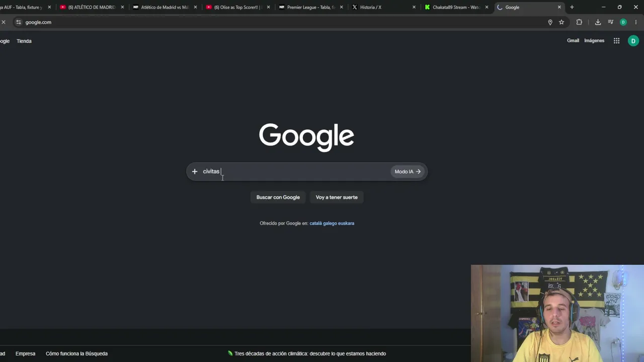The image size is (644, 362).
Task: Bookmark this page with the star icon
Action: [x=561, y=22]
